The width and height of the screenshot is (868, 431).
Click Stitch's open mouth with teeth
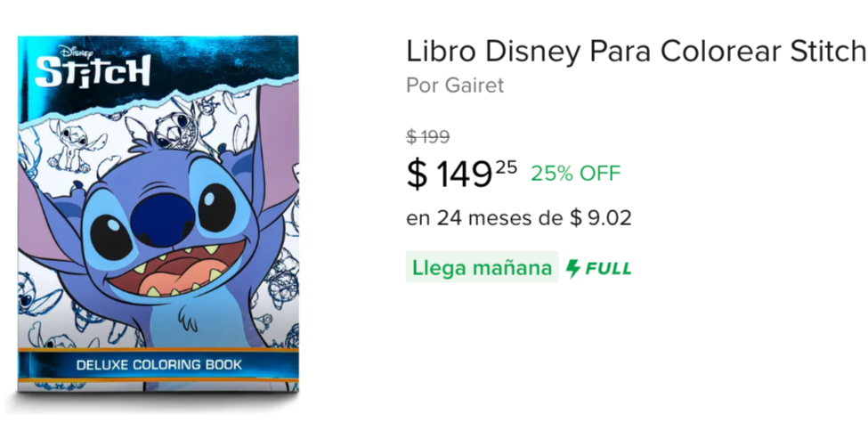click(x=176, y=268)
